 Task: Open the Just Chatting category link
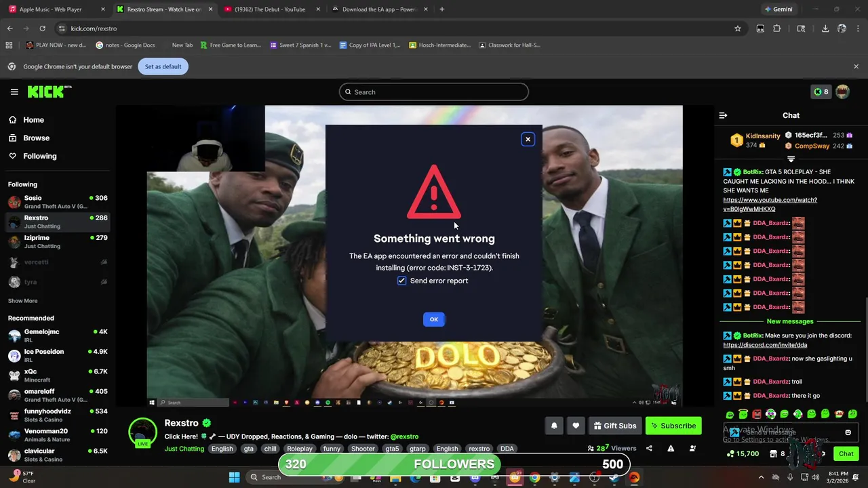184,449
